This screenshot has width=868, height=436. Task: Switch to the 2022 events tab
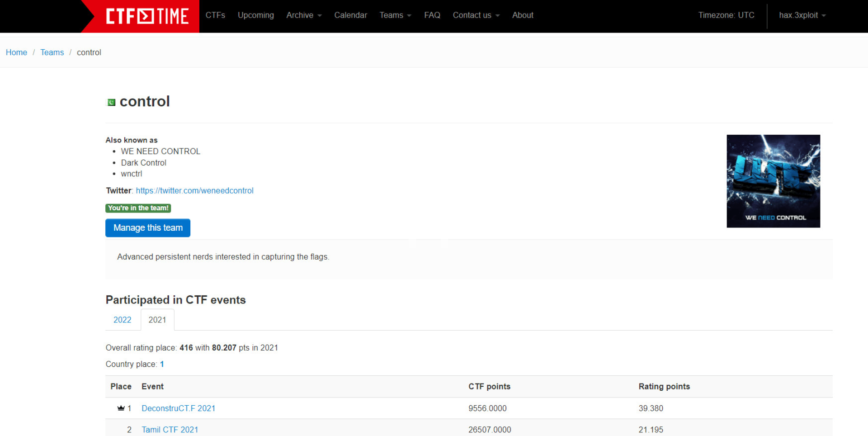(x=122, y=320)
